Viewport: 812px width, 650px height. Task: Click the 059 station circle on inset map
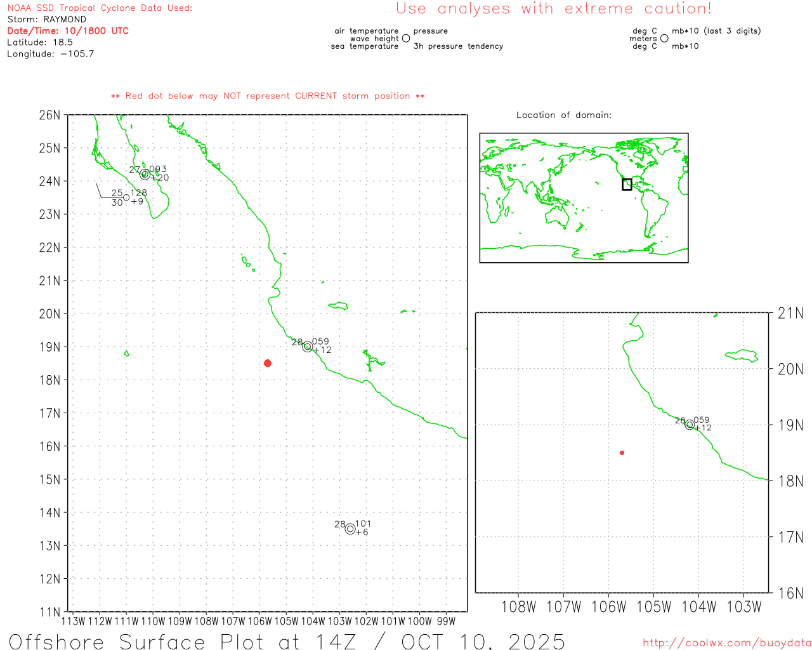pos(690,425)
